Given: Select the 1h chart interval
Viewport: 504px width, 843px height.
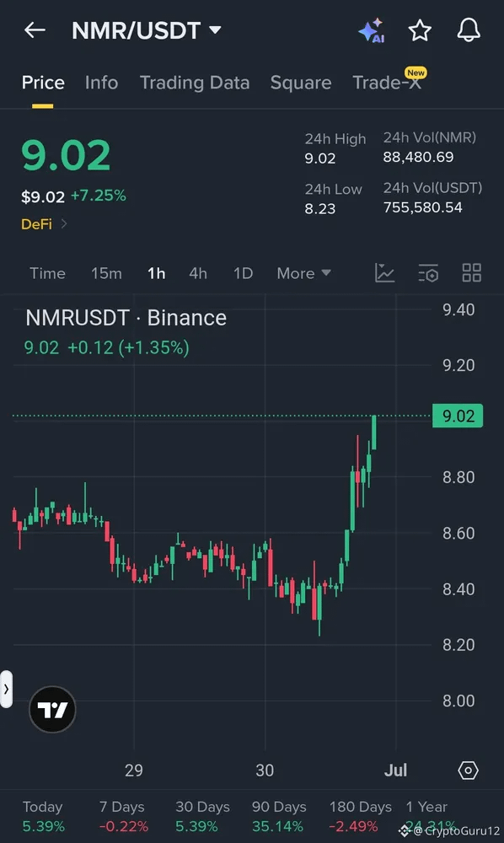Looking at the screenshot, I should pyautogui.click(x=157, y=274).
